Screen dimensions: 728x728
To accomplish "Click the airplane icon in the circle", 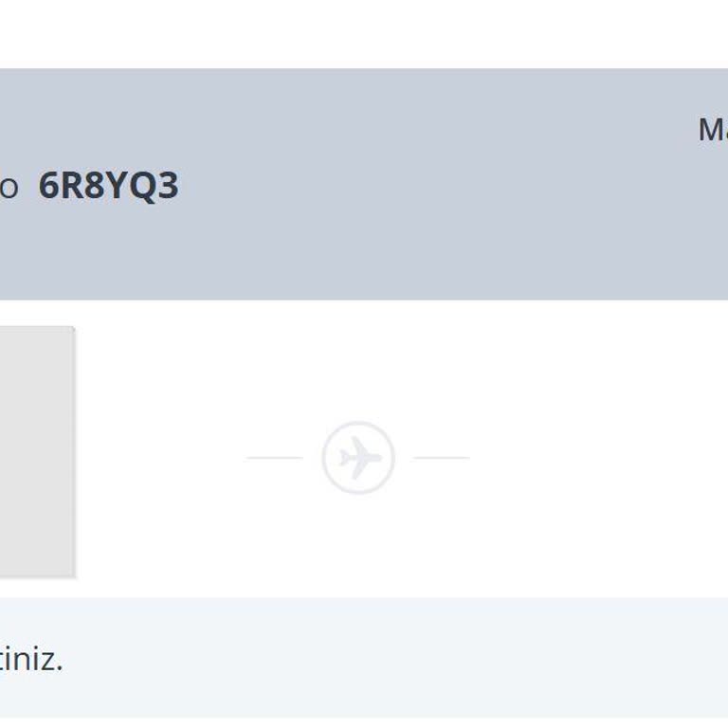I will click(x=358, y=459).
